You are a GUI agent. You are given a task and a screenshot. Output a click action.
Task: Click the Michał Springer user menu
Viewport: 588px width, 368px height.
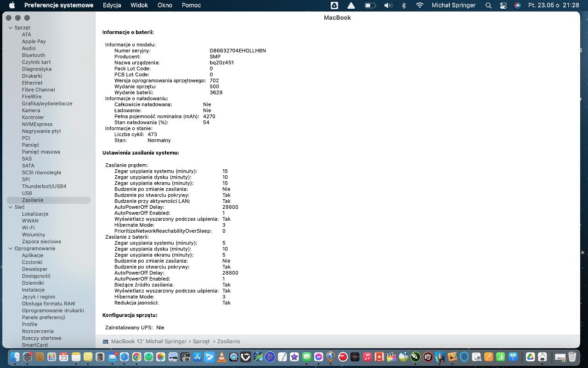[x=454, y=5]
